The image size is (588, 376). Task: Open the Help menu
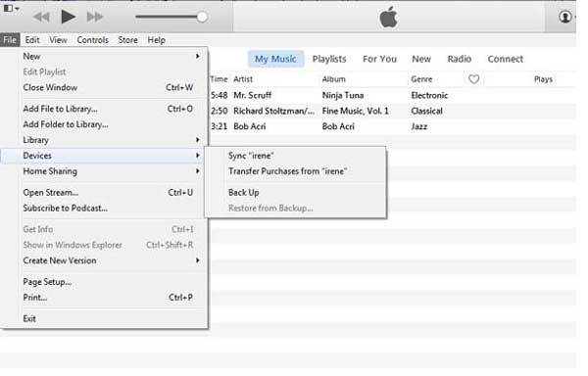[x=157, y=40]
